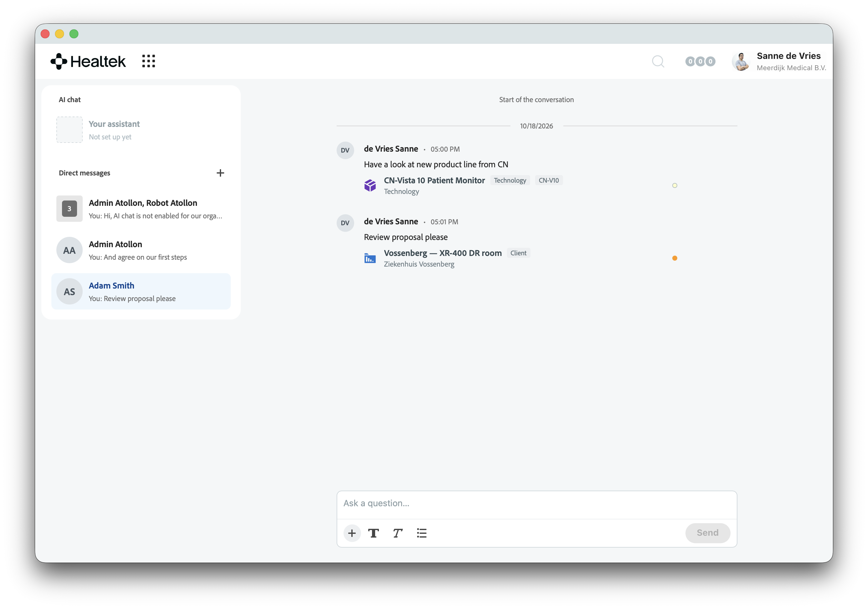
Task: Click the Review proposal please message text
Action: tap(406, 237)
